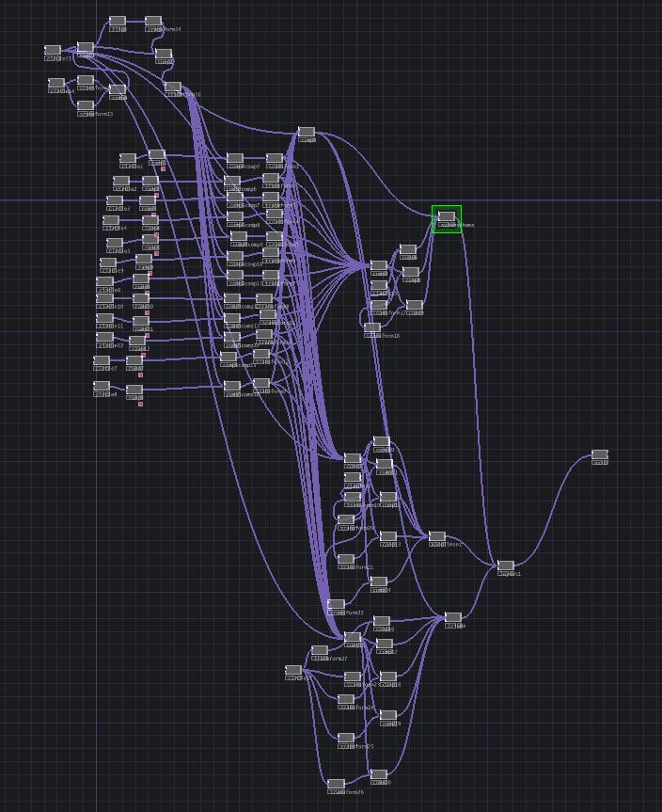The width and height of the screenshot is (662, 812).
Task: Select the comp11 node
Action: click(235, 275)
